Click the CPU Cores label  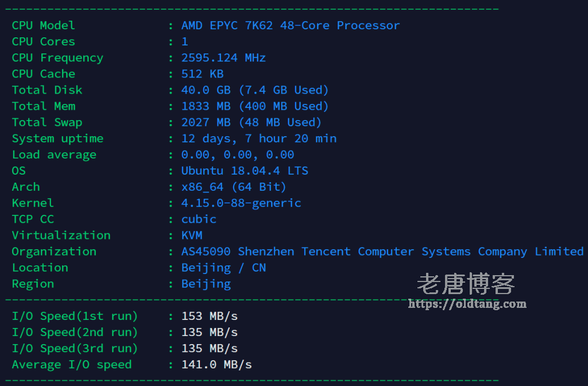tap(43, 41)
